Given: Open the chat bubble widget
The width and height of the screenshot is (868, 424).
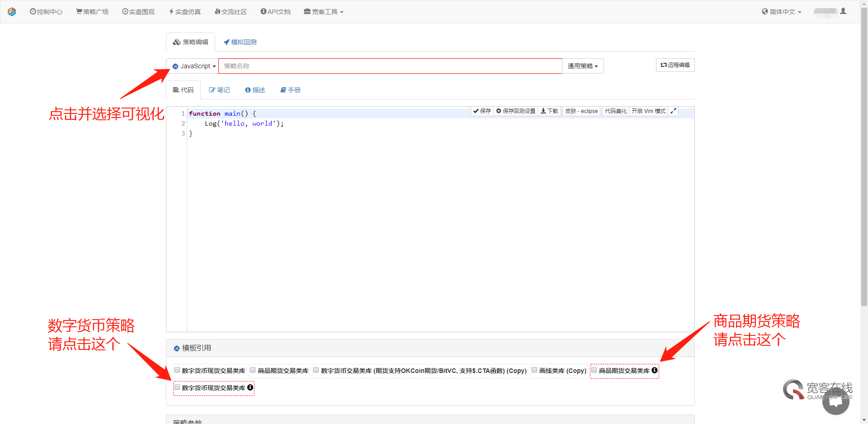Looking at the screenshot, I should point(835,401).
